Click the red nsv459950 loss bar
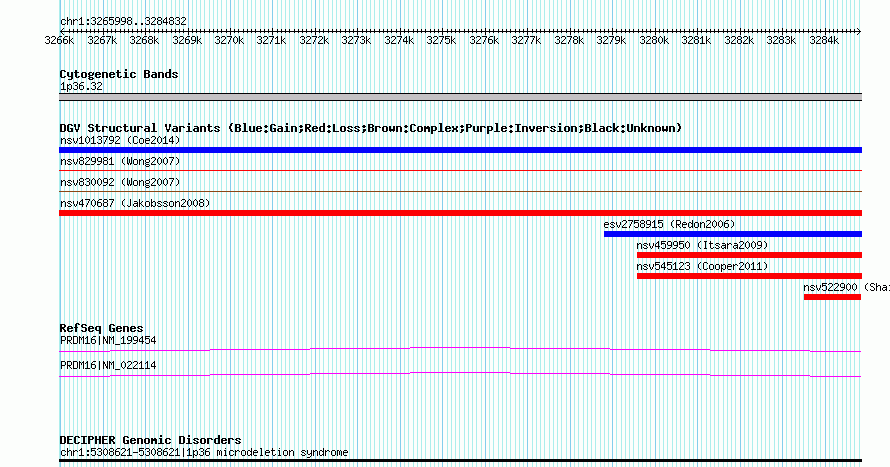The image size is (890, 467). (x=749, y=255)
